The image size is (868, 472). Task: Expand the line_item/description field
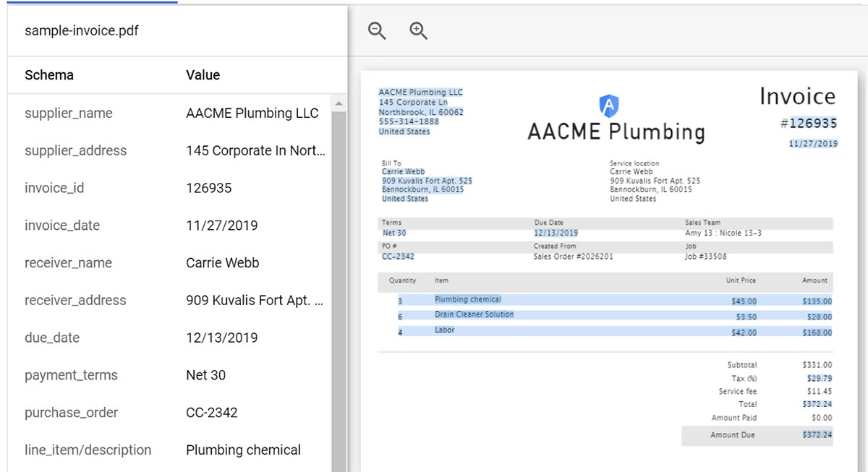coord(88,450)
